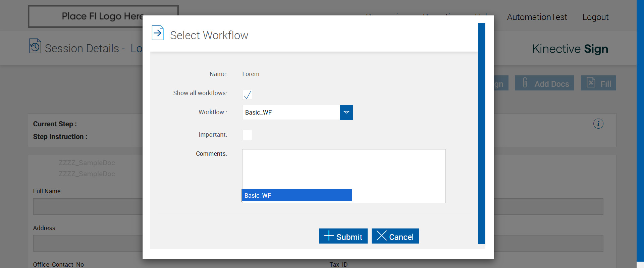Select Basic_WF from the dropdown list

click(297, 195)
